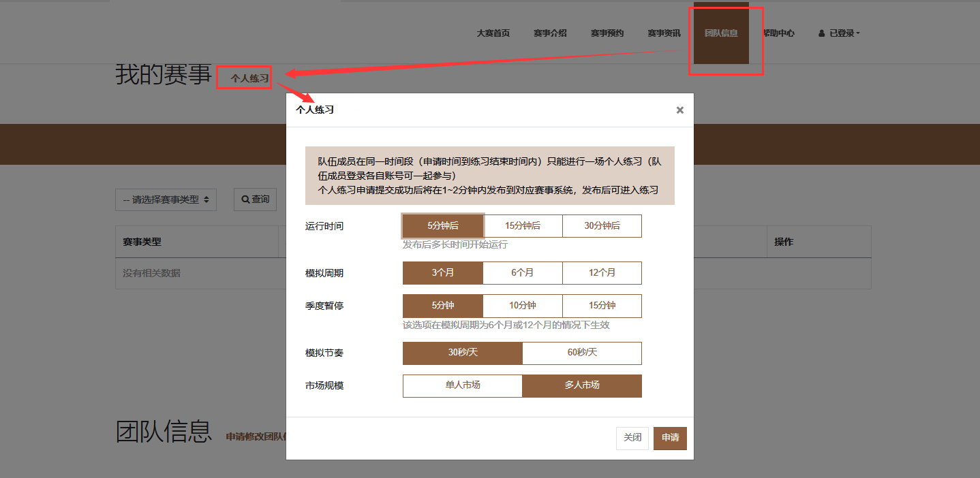The image size is (980, 478).
Task: Click the 个人练习 link beside 我的赛事
Action: (x=249, y=79)
